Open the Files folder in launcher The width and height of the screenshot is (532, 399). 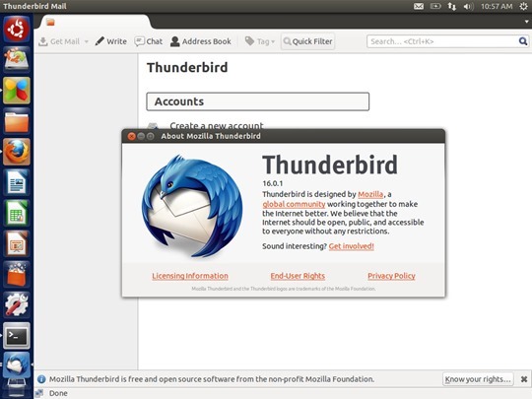tap(17, 121)
